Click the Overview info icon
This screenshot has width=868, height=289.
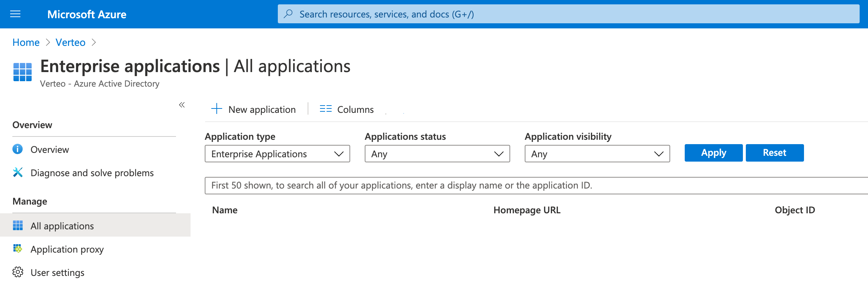pos(17,149)
